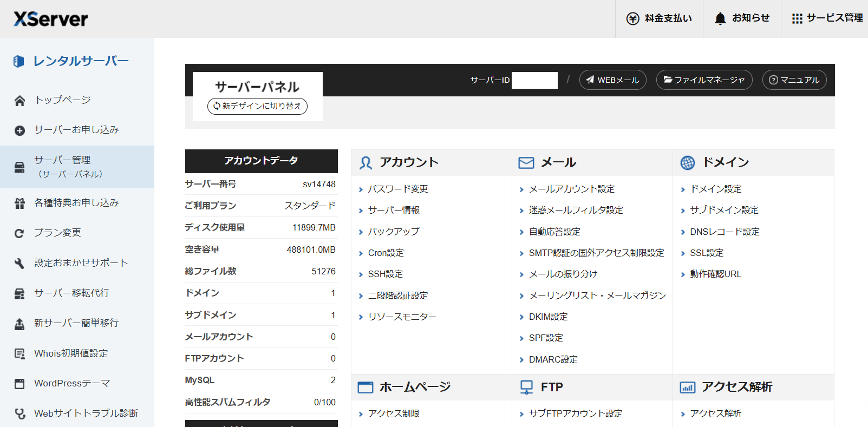
Task: Click the icon beside Whois初期値設定
Action: click(19, 354)
